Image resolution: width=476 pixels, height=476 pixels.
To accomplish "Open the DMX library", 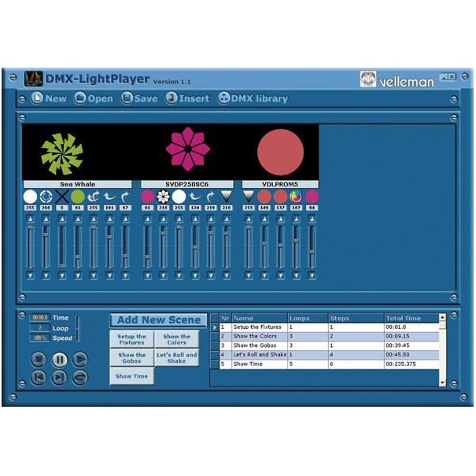I will pos(253,98).
